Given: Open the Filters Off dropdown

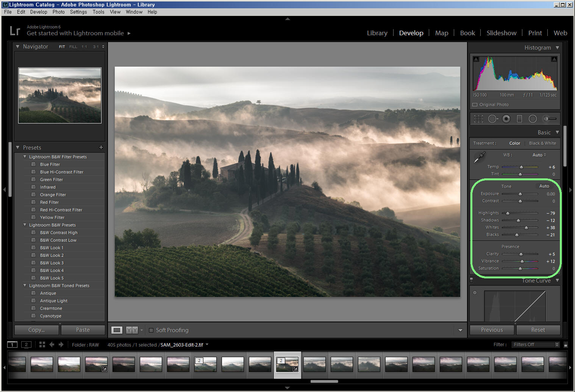Looking at the screenshot, I should (535, 345).
